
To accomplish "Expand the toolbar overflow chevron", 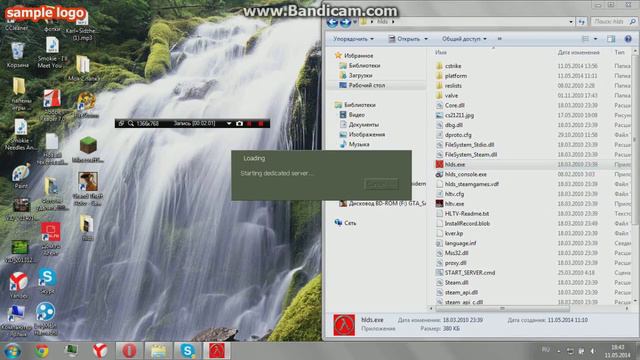I will click(500, 39).
